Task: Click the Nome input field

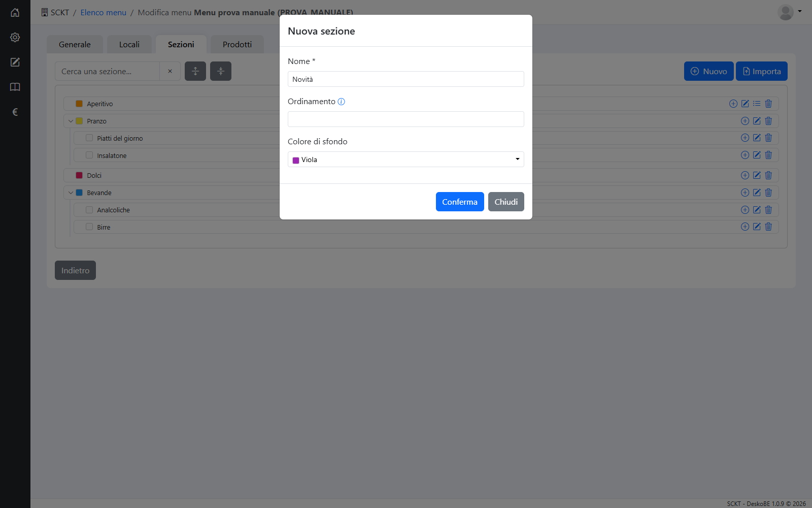Action: [x=406, y=79]
